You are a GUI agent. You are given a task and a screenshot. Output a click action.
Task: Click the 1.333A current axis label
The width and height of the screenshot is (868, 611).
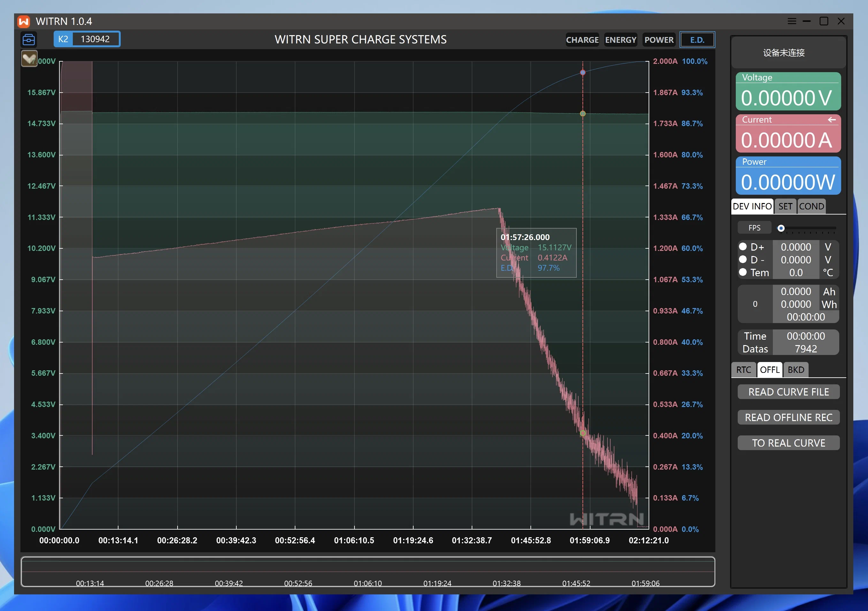(x=665, y=217)
